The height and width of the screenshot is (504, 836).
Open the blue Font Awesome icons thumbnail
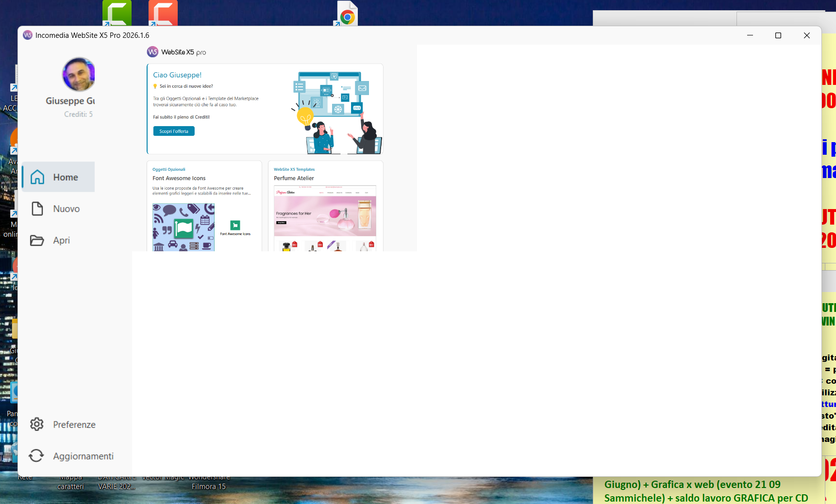184,227
